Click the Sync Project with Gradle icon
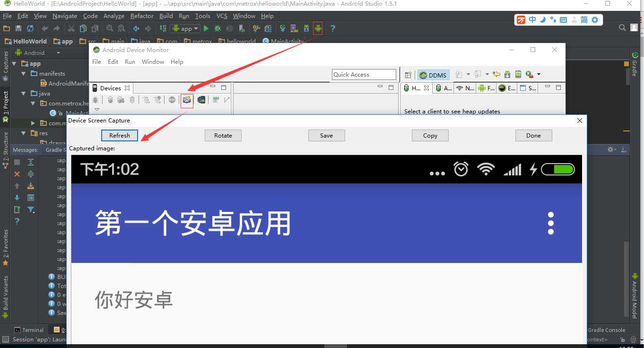 coord(283,28)
